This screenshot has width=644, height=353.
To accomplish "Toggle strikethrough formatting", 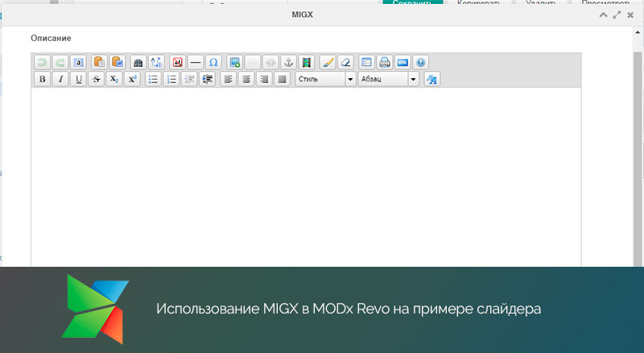I will point(96,79).
